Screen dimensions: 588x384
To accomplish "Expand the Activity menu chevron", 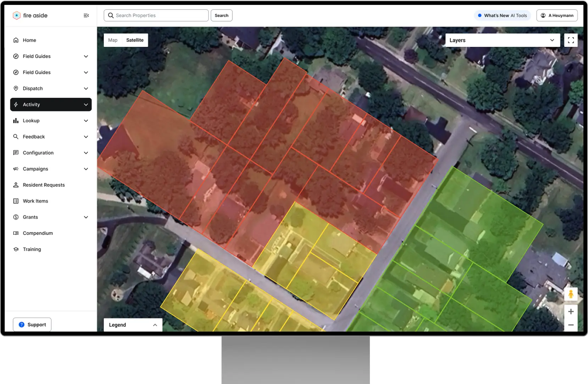I will point(86,105).
